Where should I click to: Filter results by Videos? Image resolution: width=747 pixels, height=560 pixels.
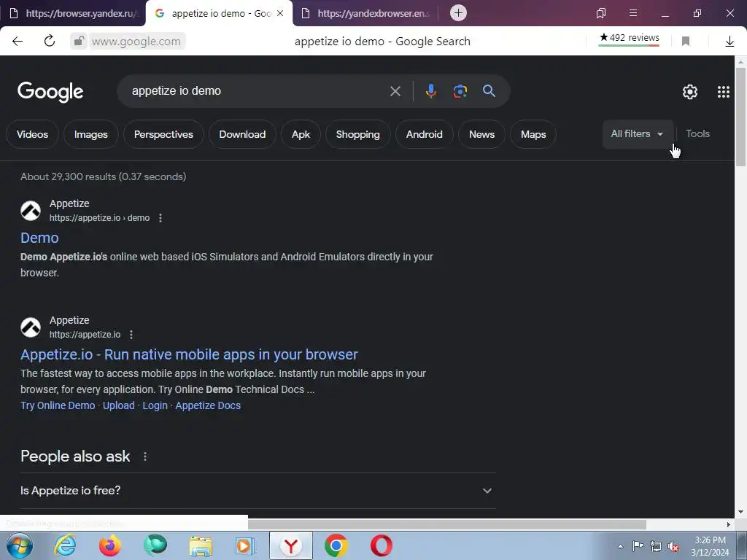pos(32,134)
